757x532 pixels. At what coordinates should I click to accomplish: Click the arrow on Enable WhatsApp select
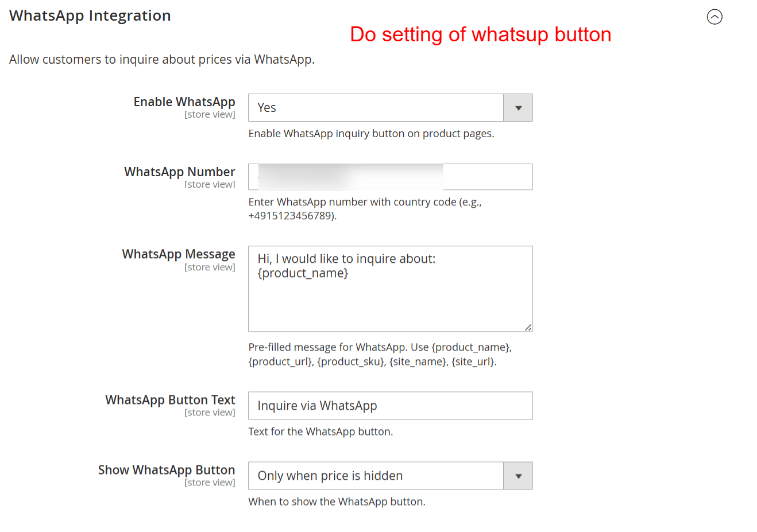point(518,108)
